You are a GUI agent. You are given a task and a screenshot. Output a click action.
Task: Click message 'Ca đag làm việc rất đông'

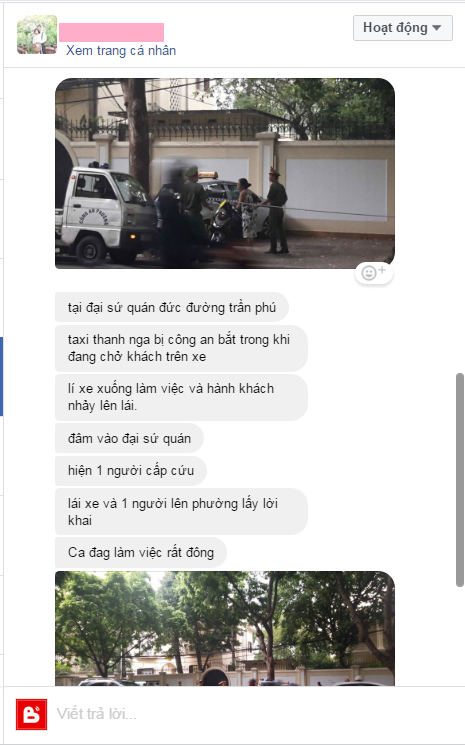coord(141,553)
